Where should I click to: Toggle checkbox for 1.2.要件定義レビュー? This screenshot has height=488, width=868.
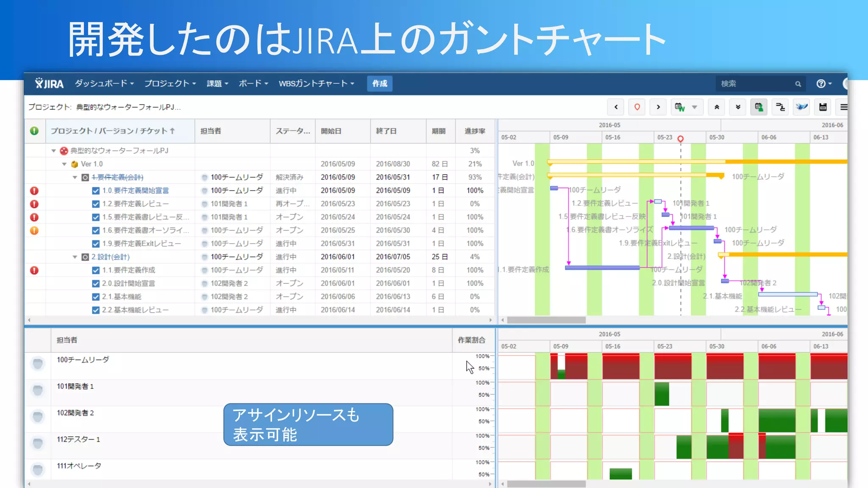pyautogui.click(x=96, y=204)
